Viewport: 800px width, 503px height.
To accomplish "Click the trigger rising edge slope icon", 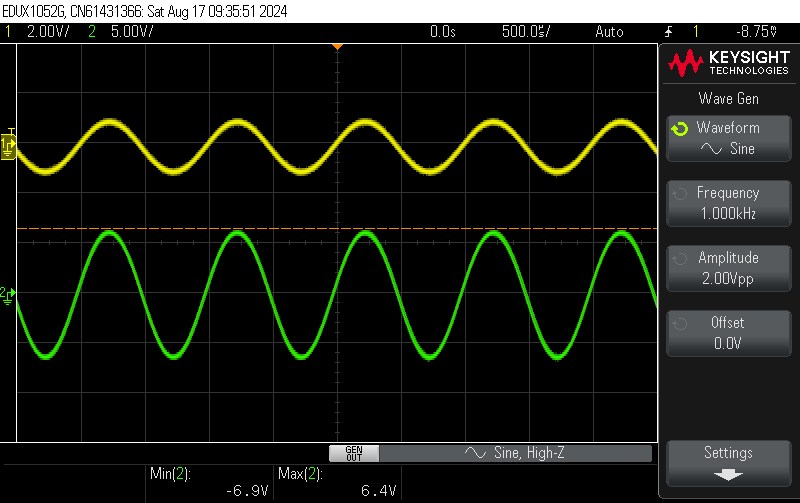I will pyautogui.click(x=667, y=31).
